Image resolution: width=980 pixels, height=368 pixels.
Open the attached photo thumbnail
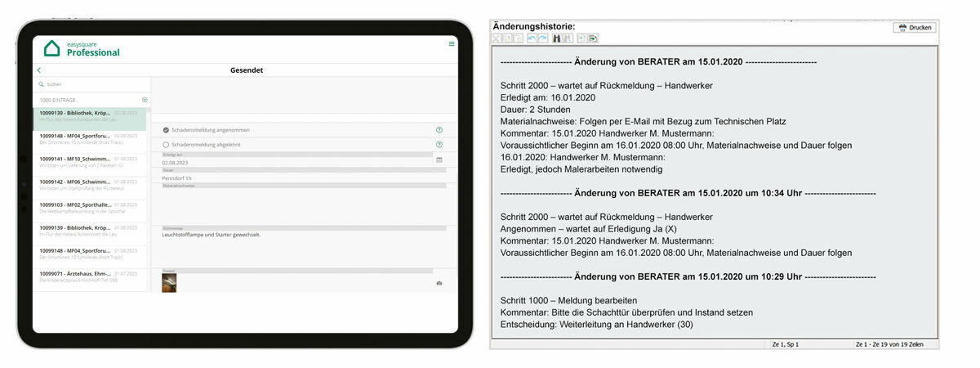(169, 283)
